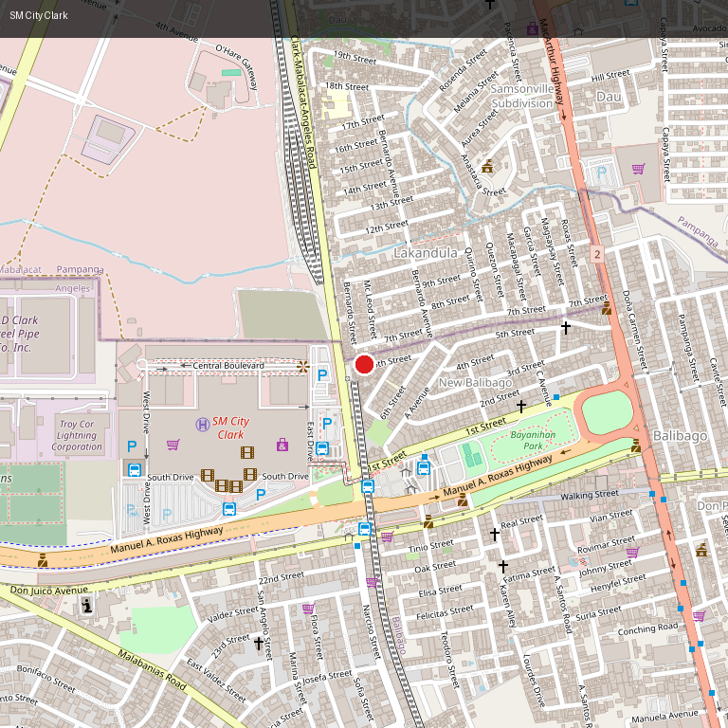
Task: Select the bus stop icon next to East Drive
Action: 321,448
